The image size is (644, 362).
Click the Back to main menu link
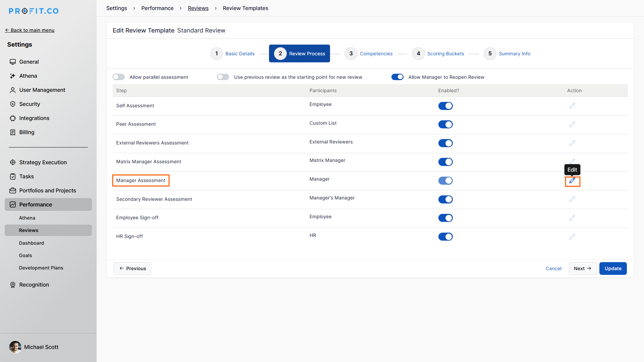click(30, 30)
